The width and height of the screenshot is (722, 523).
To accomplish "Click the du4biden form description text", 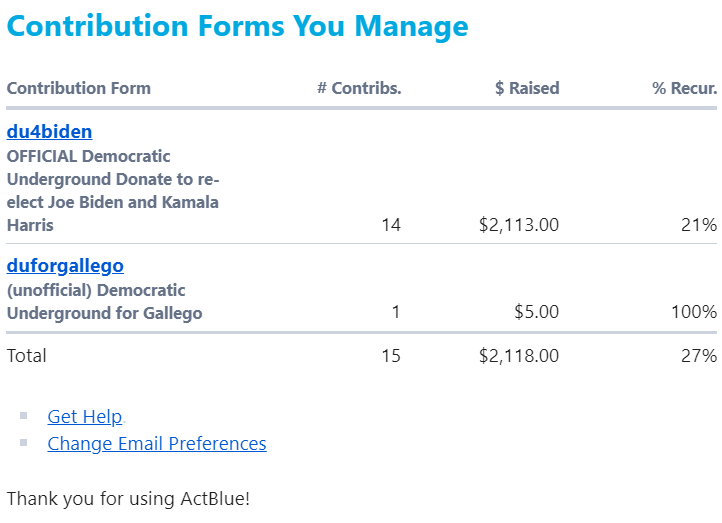I will (112, 191).
